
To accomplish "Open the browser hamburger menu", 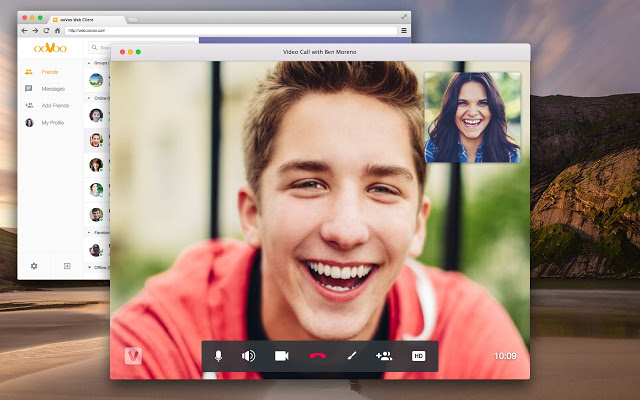I will 404,31.
